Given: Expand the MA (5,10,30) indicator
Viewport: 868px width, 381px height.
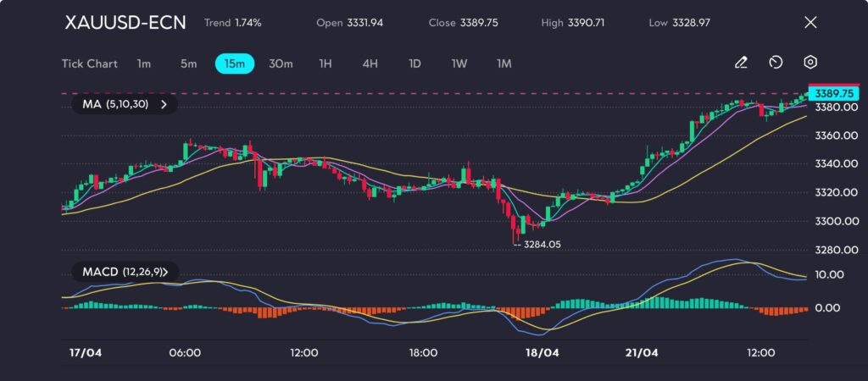Looking at the screenshot, I should (x=125, y=104).
